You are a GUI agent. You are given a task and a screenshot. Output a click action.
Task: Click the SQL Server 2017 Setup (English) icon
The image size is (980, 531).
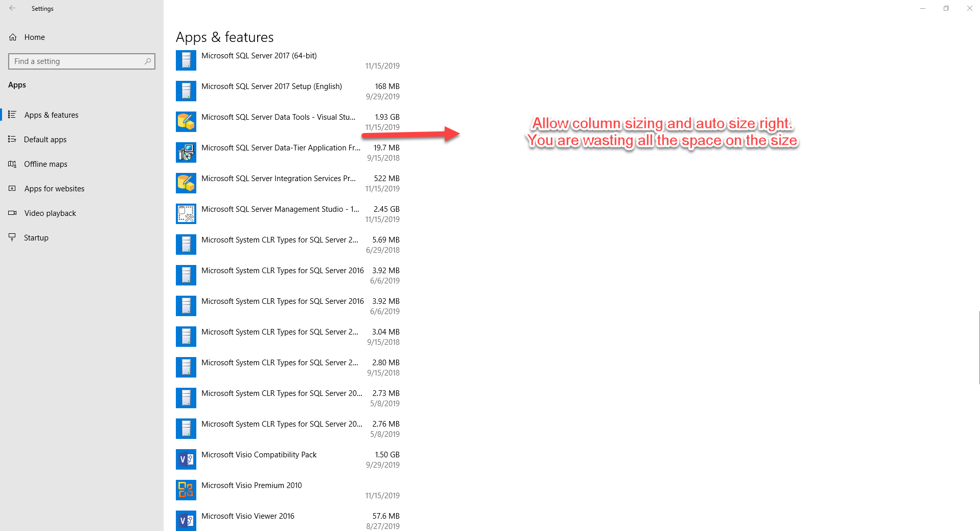click(186, 91)
